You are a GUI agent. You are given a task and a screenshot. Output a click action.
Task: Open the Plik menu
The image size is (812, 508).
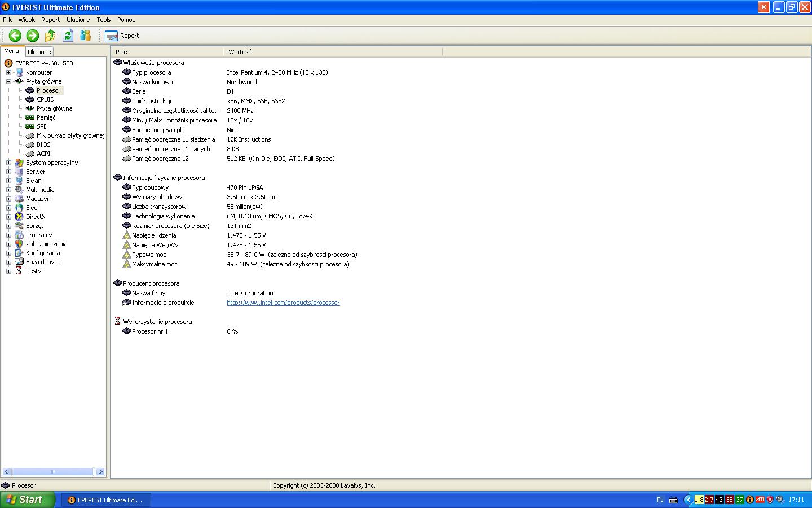7,20
